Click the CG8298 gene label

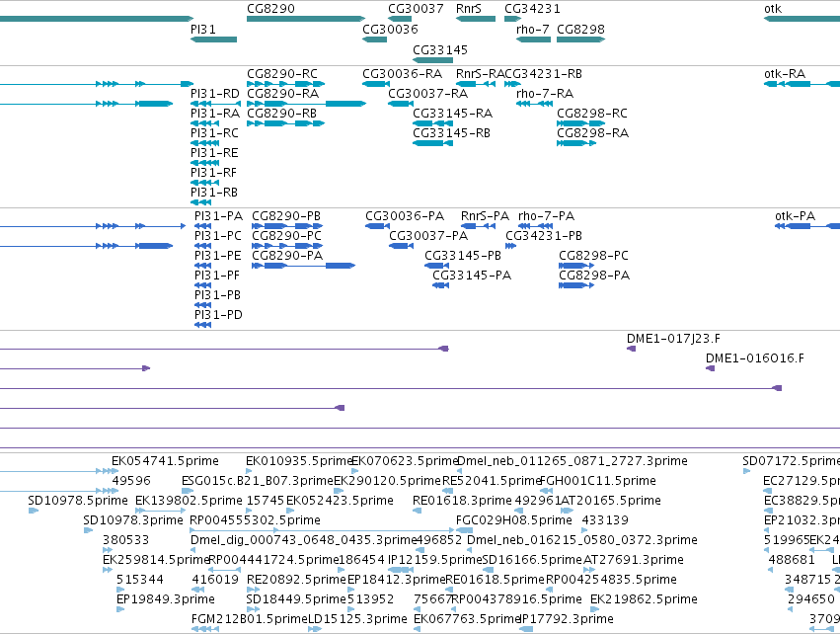pos(580,30)
